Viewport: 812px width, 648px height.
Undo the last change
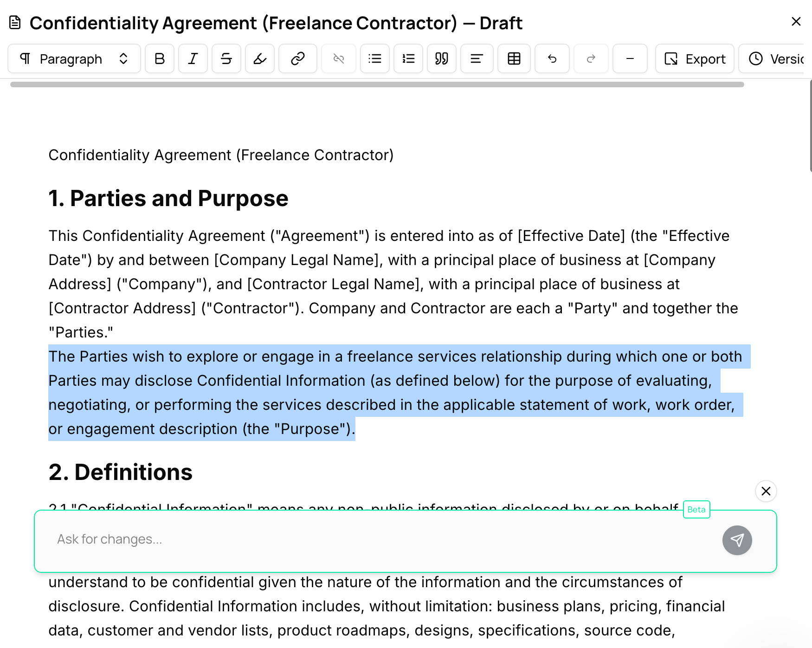552,59
